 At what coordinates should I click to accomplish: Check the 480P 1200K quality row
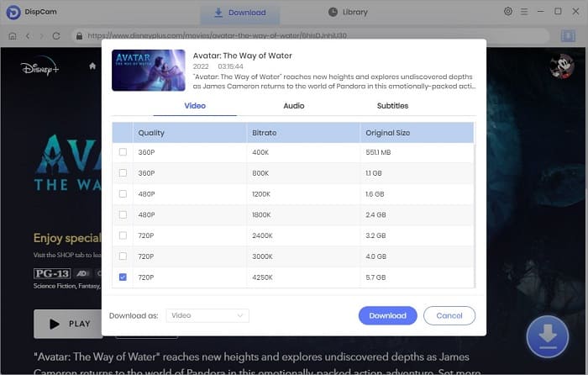123,193
